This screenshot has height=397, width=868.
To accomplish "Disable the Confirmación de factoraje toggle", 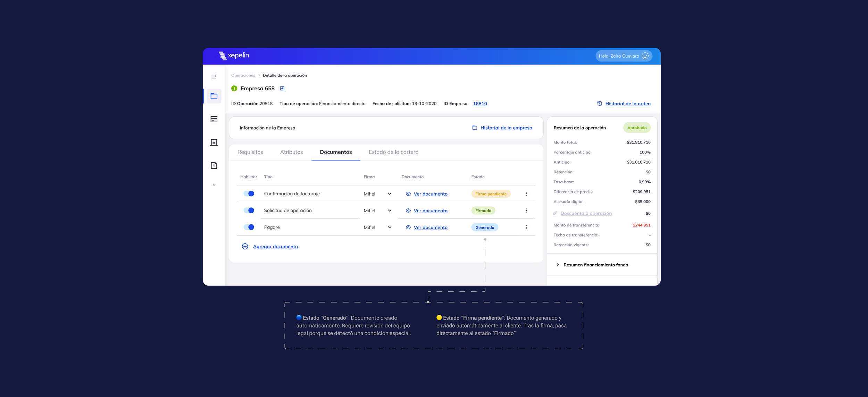I will [x=249, y=194].
